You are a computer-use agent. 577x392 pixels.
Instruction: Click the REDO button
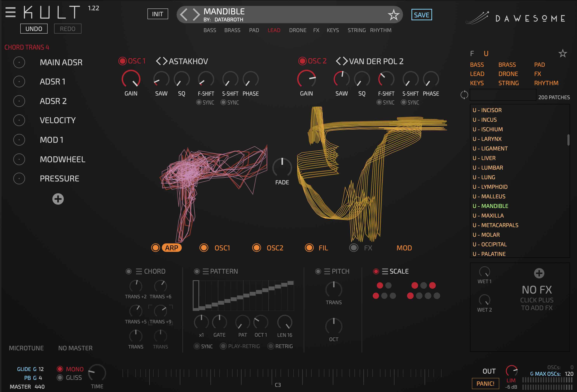tap(67, 29)
